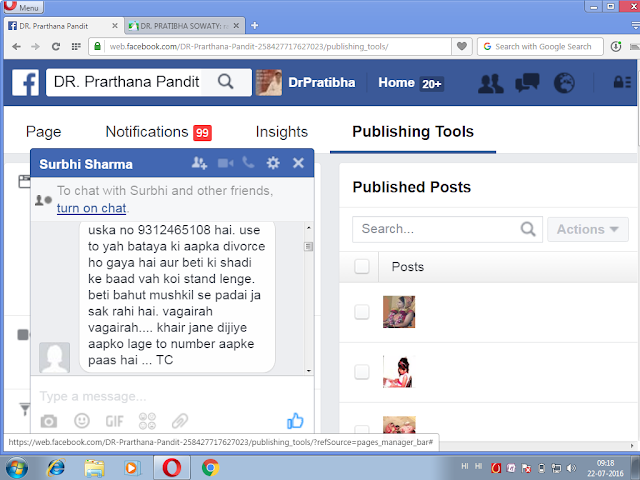Open the Insights tab
The height and width of the screenshot is (480, 640).
point(282,132)
